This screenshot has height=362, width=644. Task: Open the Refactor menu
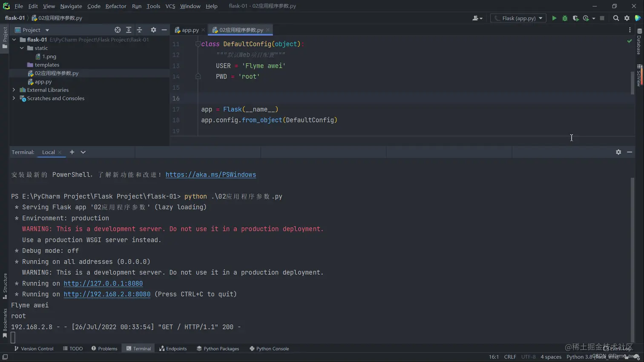click(x=116, y=6)
